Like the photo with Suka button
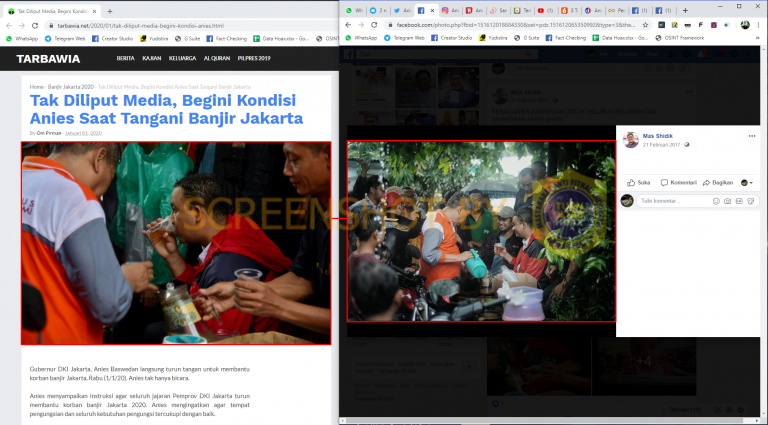This screenshot has height=425, width=768. coord(638,183)
